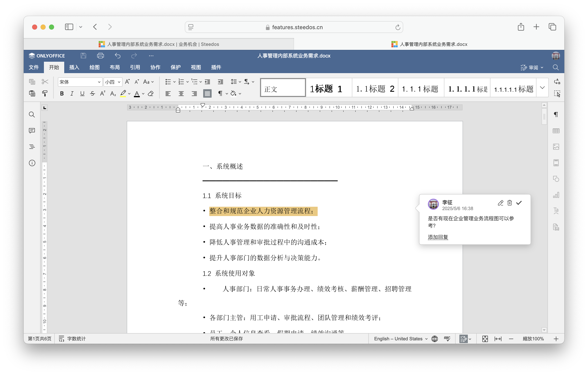The width and height of the screenshot is (588, 375).
Task: Click the Save icon in title bar
Action: click(83, 56)
